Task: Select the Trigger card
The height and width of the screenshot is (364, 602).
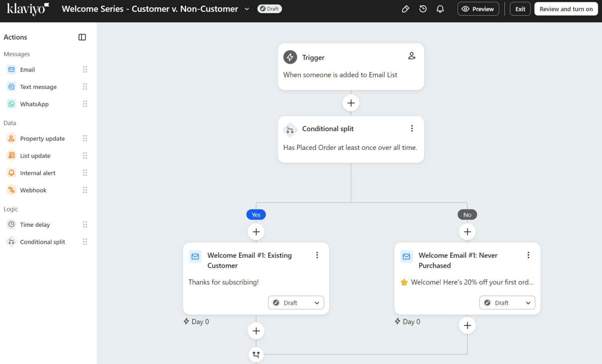Action: point(351,67)
